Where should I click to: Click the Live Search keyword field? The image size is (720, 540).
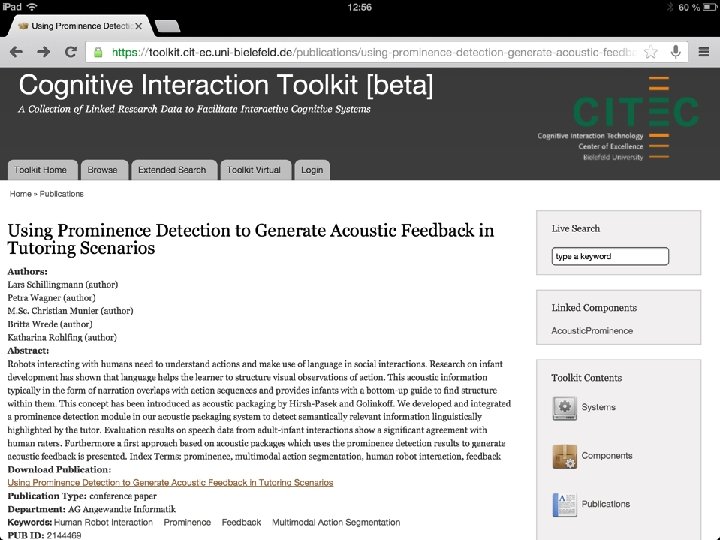610,256
